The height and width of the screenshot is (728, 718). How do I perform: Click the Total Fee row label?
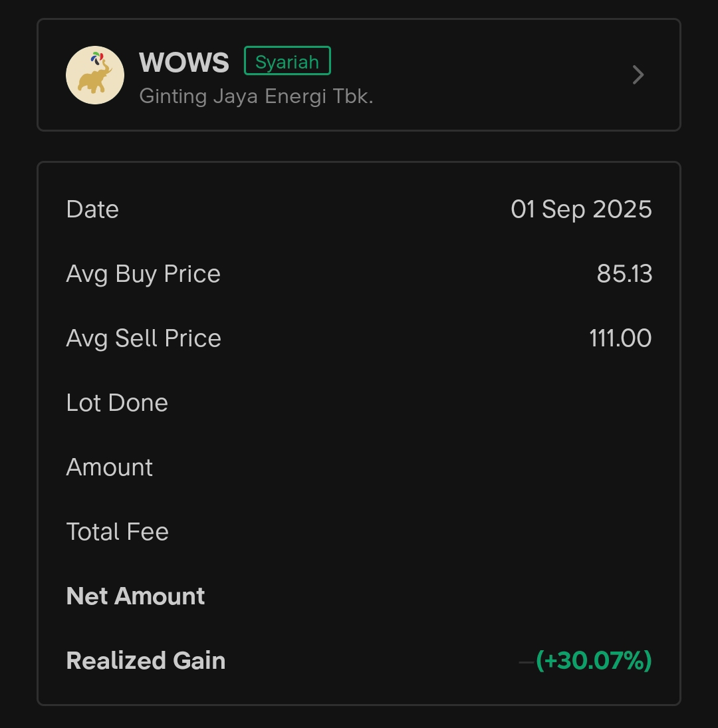[x=118, y=532]
